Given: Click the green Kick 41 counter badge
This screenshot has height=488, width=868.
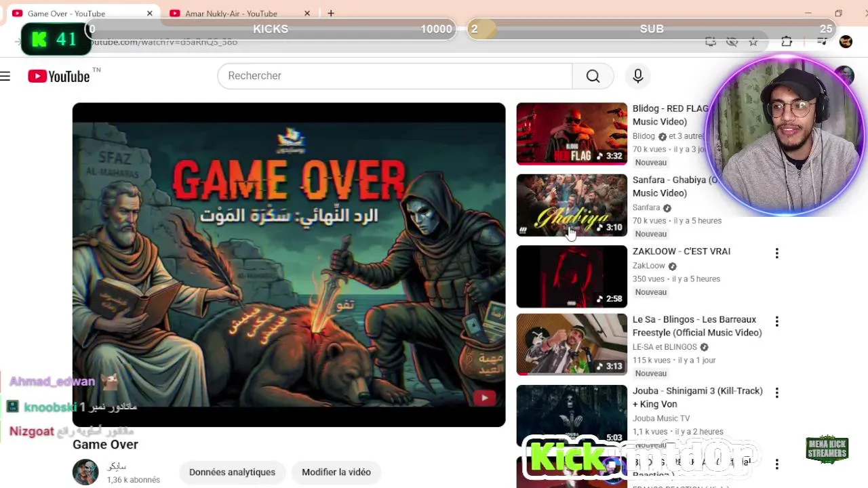Looking at the screenshot, I should point(55,39).
